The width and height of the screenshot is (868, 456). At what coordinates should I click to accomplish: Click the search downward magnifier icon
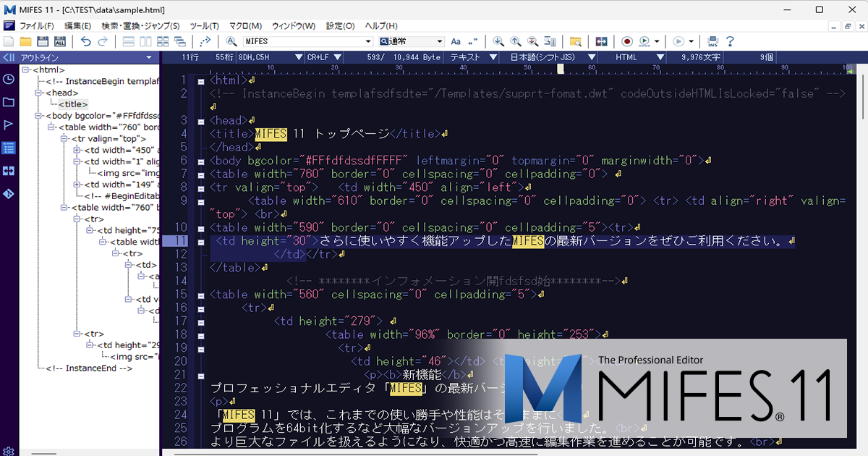point(498,41)
